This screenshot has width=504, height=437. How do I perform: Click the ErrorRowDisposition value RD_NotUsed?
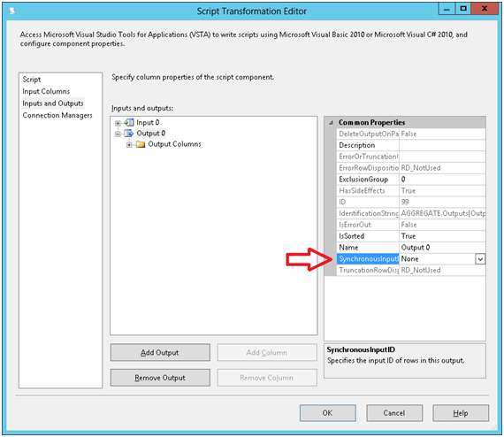coord(442,168)
